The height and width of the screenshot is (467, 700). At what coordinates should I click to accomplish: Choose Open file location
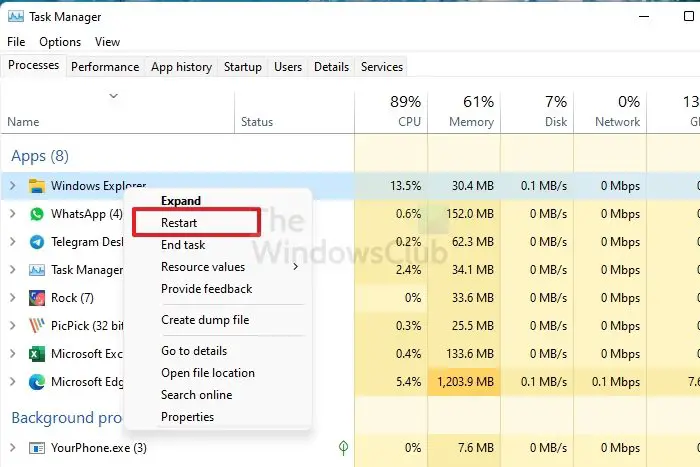[x=208, y=373]
